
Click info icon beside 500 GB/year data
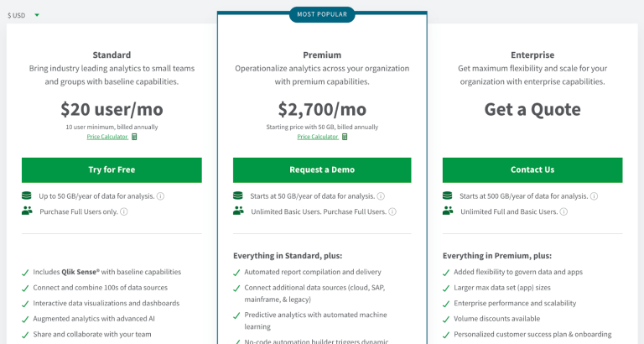(x=595, y=196)
